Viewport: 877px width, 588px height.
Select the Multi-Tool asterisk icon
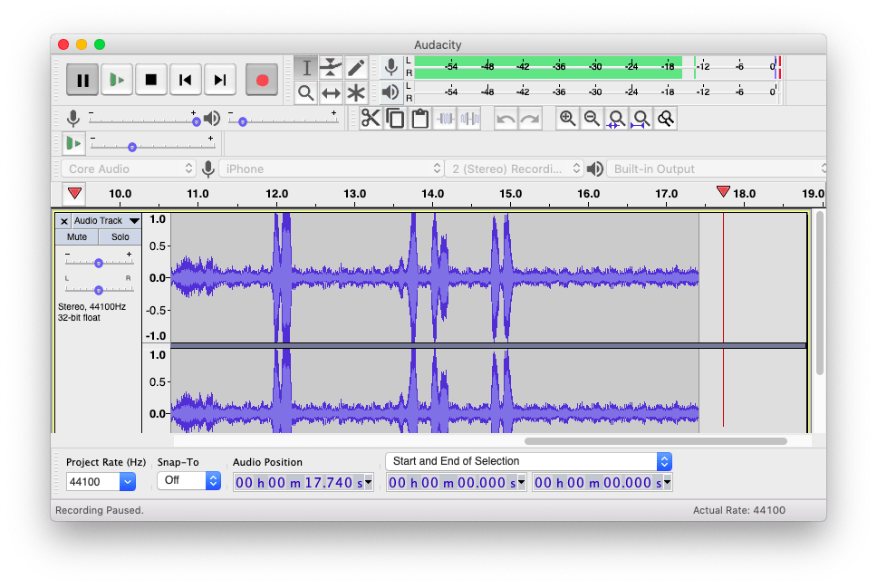click(x=356, y=92)
